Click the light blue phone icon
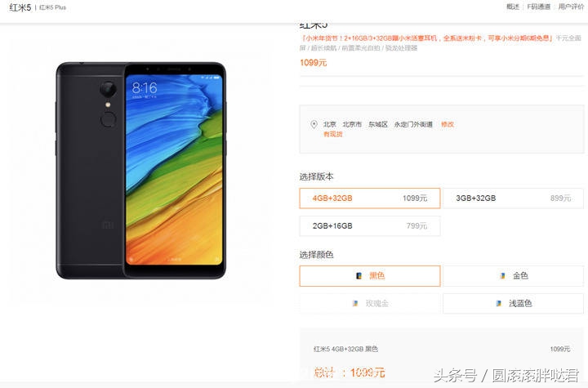This screenshot has width=588, height=388. tap(498, 303)
